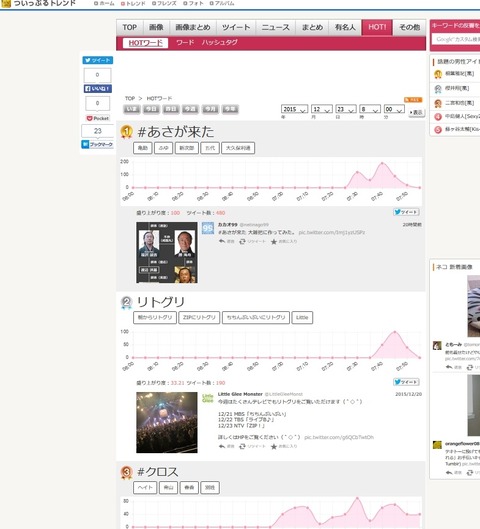
Task: Click the ついっぷるトレンド site logo
Action: (39, 3)
